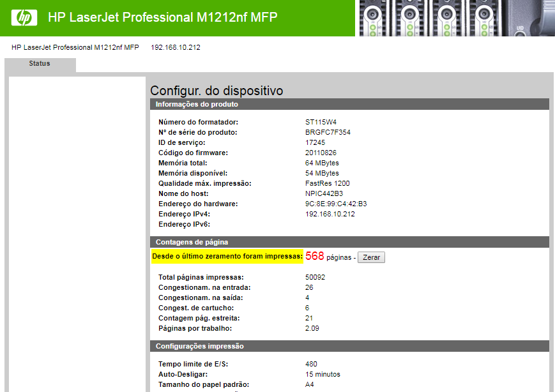Select the host name NPIC442B3
Screen dimensions: 555x392
pyautogui.click(x=324, y=194)
